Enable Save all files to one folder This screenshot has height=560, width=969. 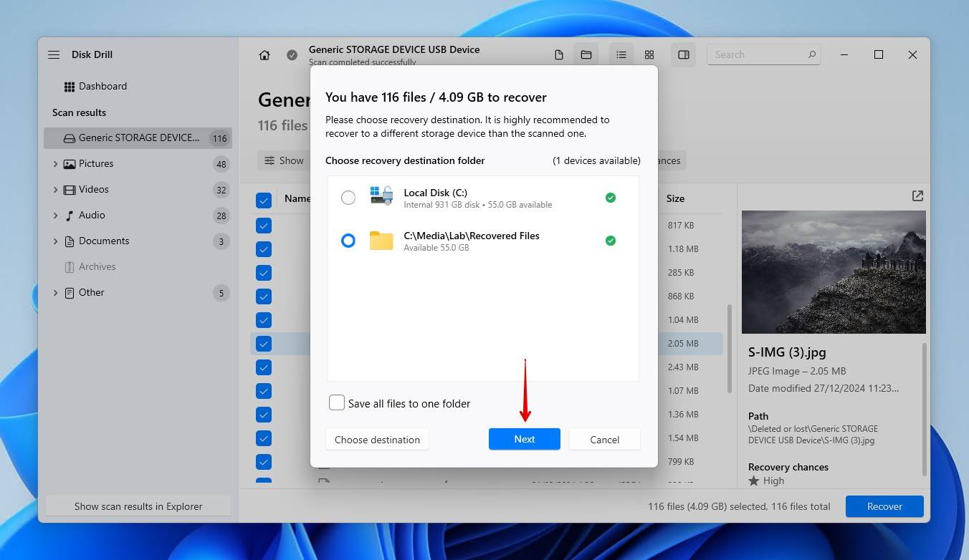click(337, 403)
